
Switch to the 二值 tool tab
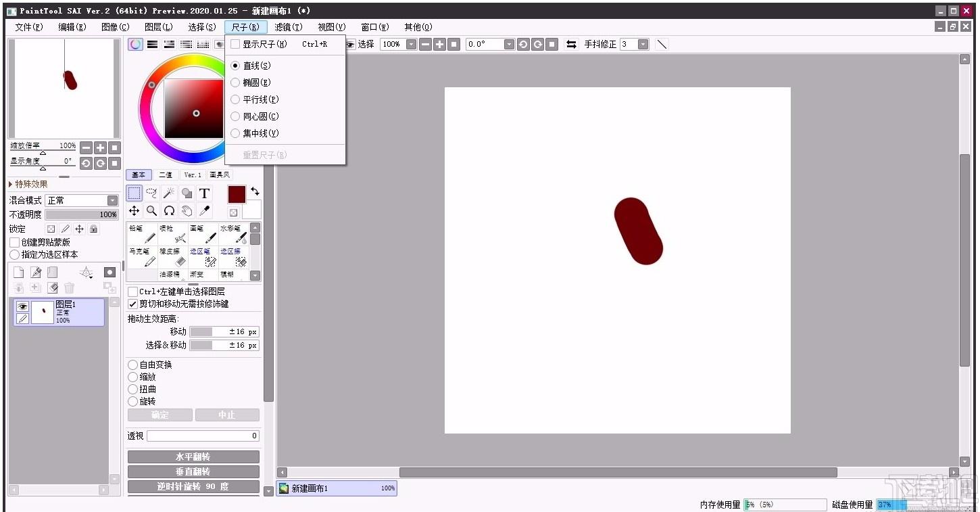[166, 174]
